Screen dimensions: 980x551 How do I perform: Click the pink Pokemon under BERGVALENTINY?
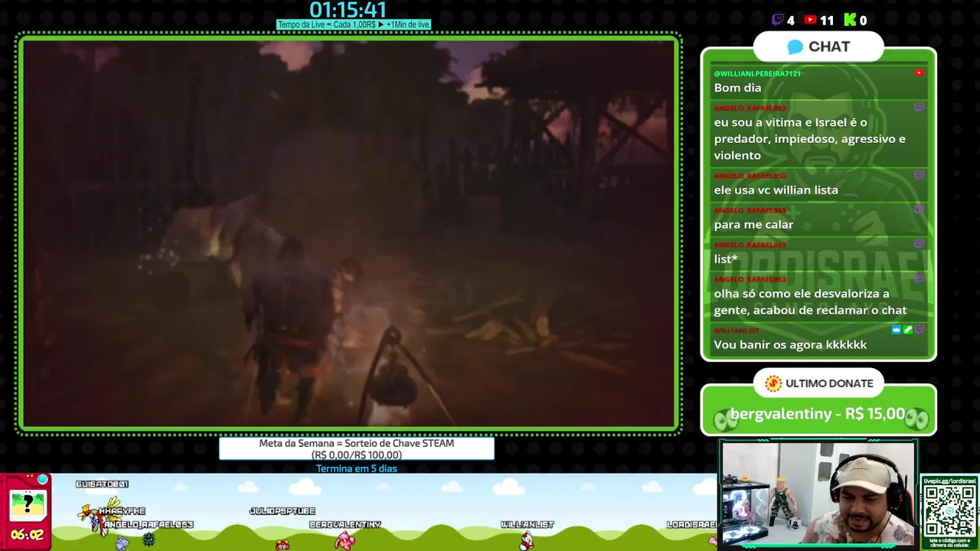tap(345, 540)
